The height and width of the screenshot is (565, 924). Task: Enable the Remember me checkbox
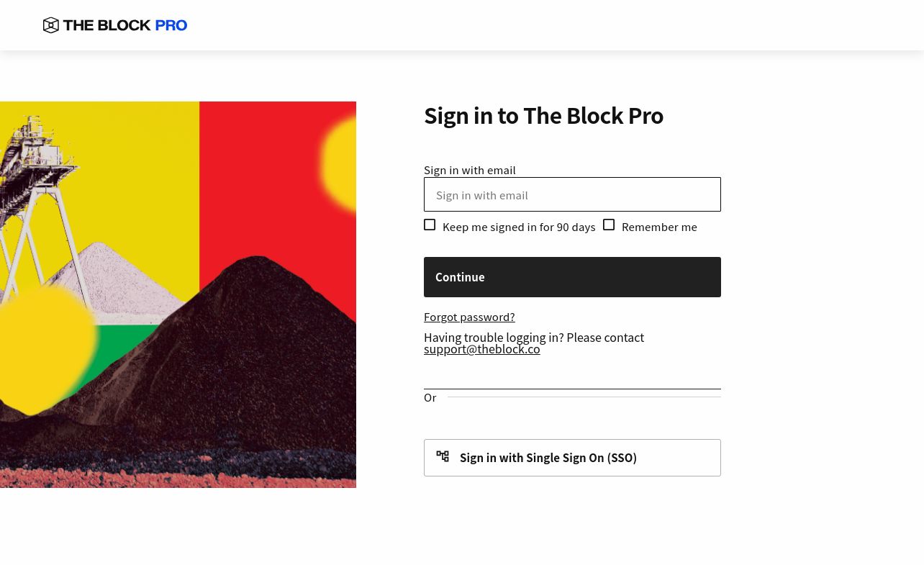609,225
